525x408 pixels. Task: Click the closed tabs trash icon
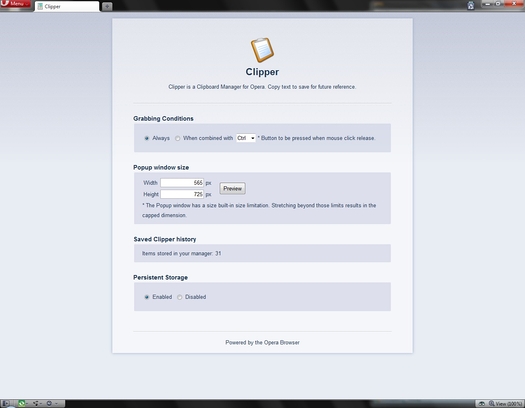point(471,6)
